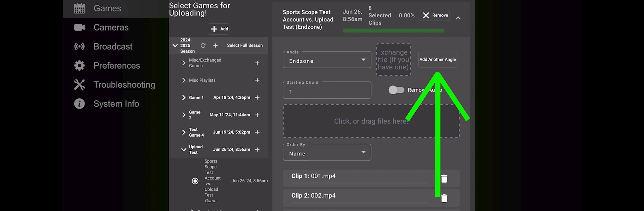The width and height of the screenshot is (644, 211).
Task: Add Misc Playlists with plus icon
Action: pos(257,80)
